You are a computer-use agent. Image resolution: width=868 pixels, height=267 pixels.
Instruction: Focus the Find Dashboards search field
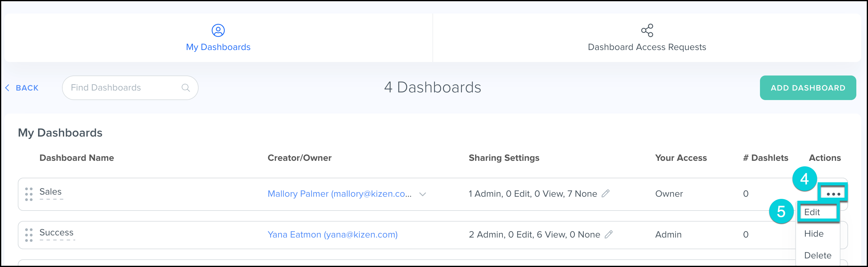point(125,88)
